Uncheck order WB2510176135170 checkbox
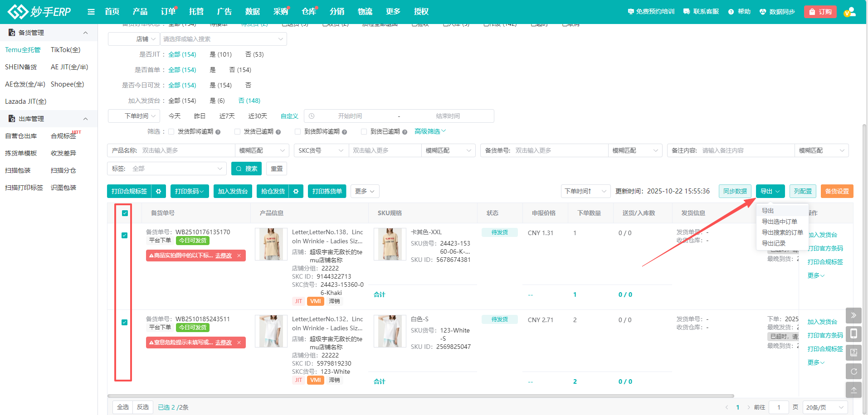 click(x=125, y=235)
